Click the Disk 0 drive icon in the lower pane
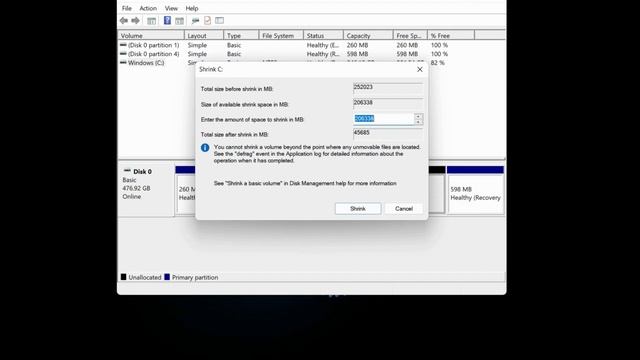The height and width of the screenshot is (360, 640). (127, 171)
